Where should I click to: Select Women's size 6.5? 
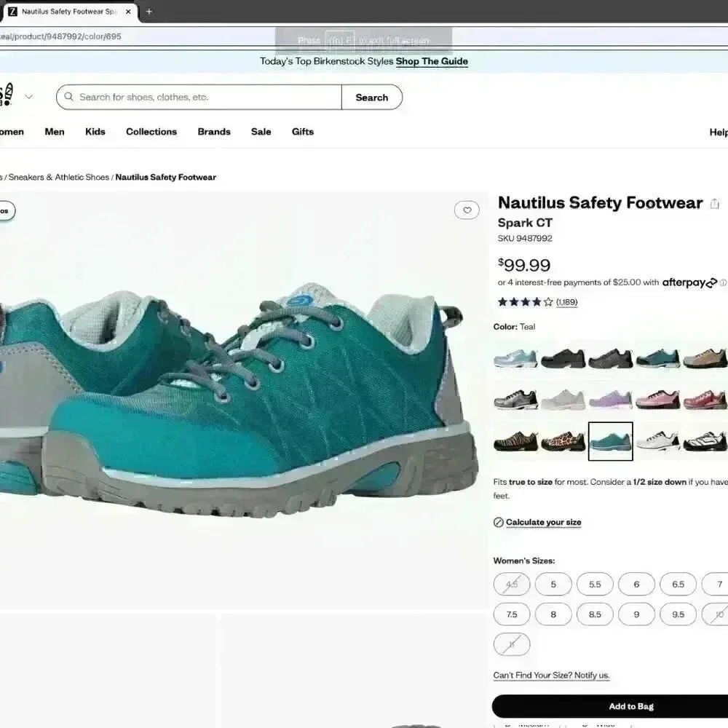(678, 584)
